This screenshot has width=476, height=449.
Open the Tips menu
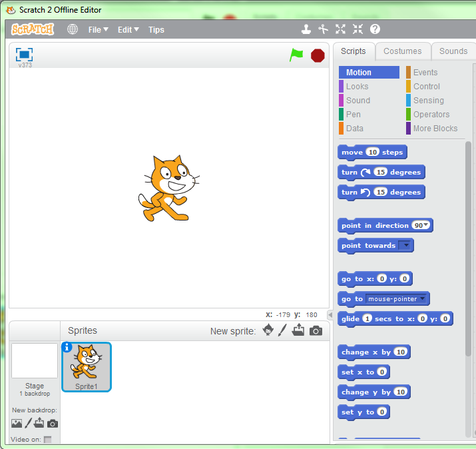(x=156, y=30)
